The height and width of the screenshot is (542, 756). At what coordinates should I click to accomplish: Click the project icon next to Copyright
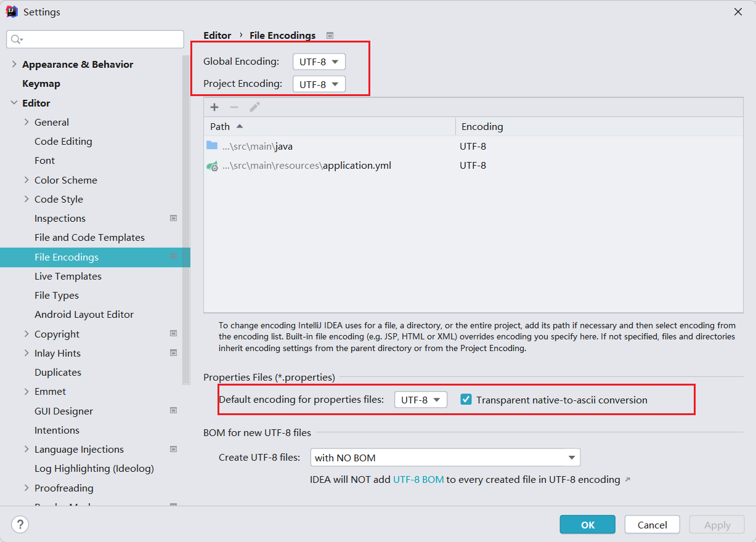coord(174,334)
